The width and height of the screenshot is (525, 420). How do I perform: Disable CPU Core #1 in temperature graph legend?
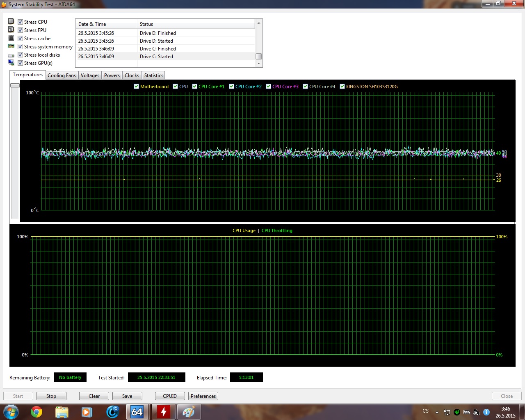click(x=195, y=87)
